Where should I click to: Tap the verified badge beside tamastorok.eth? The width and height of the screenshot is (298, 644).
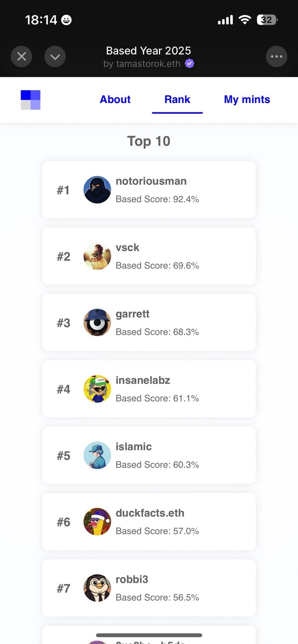point(189,64)
